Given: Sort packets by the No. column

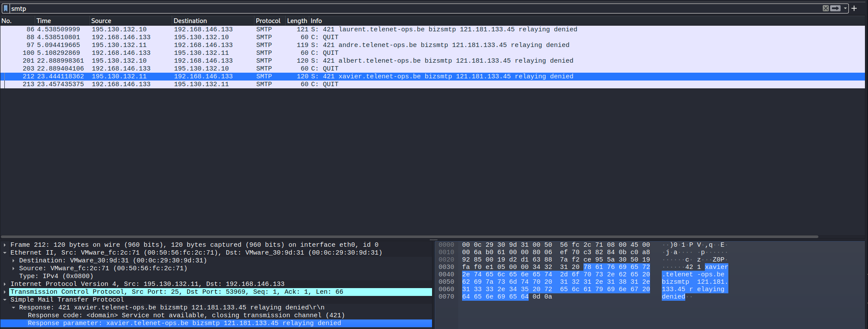Looking at the screenshot, I should tap(17, 21).
